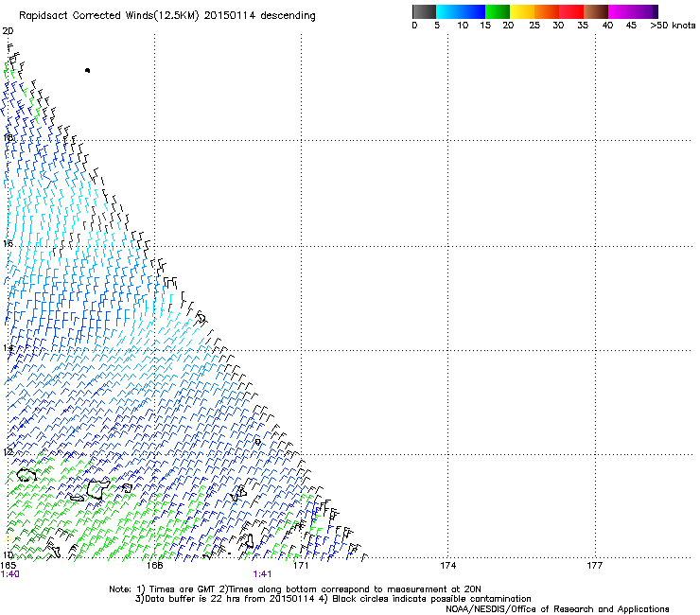Viewport: 700px width, 615px height.
Task: Click the 'Data buffer is 22 hrs' note
Action: click(333, 599)
